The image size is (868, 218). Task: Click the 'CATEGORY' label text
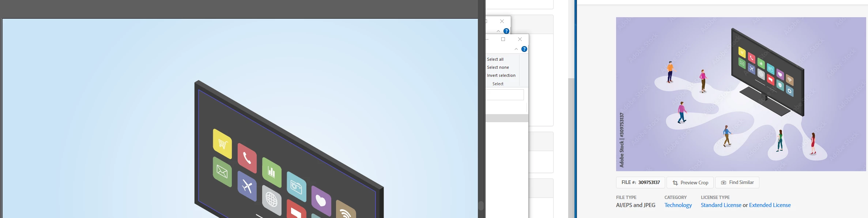pyautogui.click(x=675, y=197)
